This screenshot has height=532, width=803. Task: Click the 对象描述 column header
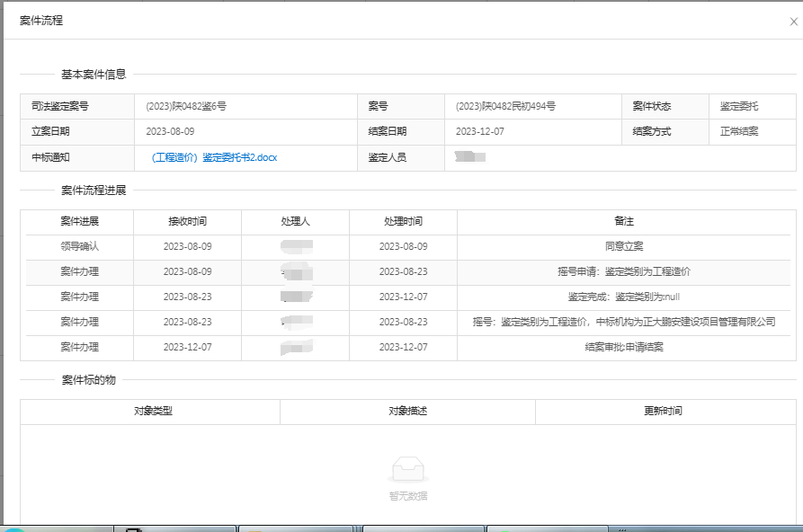point(407,412)
